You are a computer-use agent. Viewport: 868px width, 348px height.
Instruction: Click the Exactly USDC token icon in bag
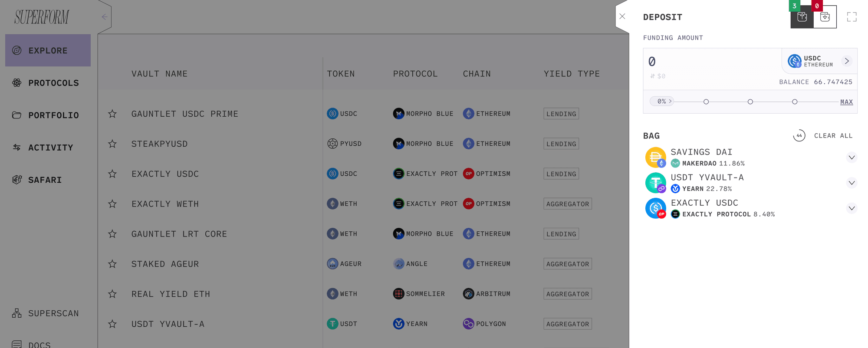coord(655,208)
